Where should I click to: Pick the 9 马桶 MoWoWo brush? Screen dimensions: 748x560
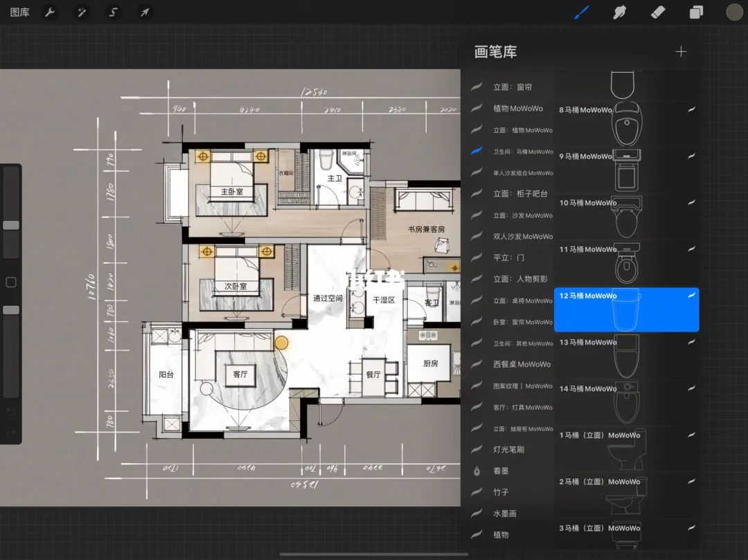pyautogui.click(x=627, y=170)
